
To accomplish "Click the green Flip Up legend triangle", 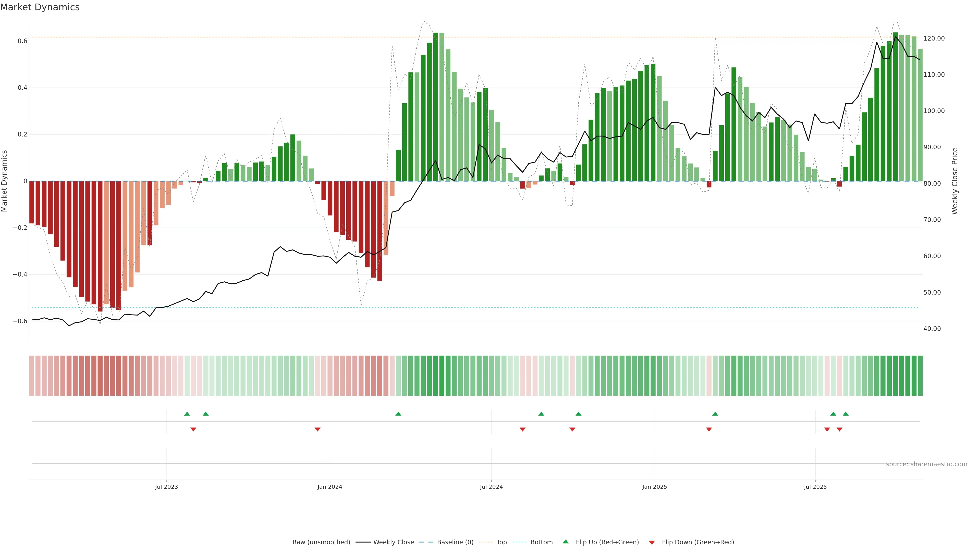I will [x=565, y=542].
